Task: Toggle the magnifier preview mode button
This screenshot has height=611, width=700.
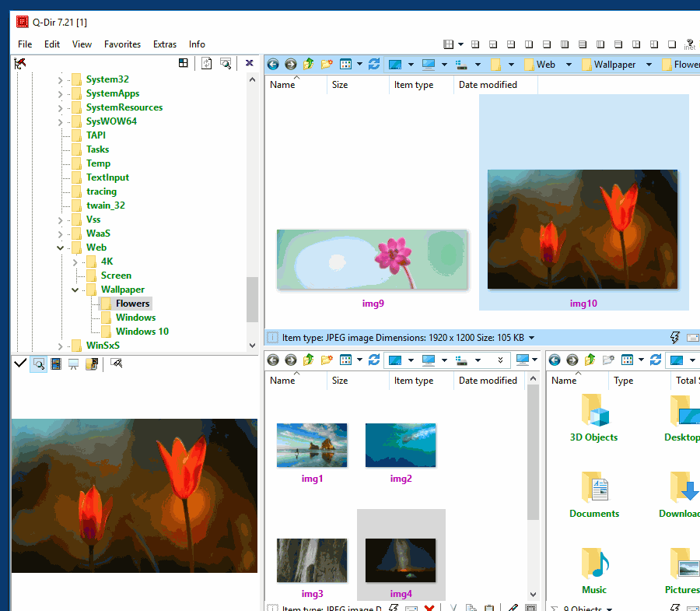Action: click(x=38, y=363)
